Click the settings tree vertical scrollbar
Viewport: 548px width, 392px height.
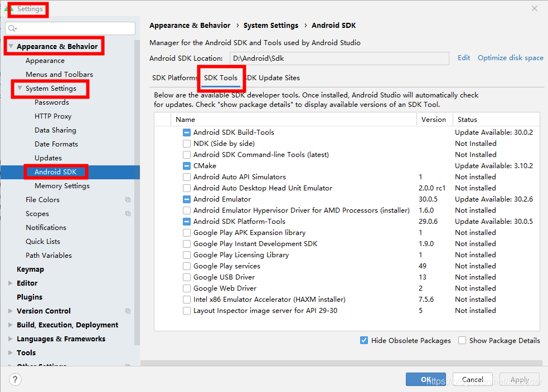pos(137,192)
